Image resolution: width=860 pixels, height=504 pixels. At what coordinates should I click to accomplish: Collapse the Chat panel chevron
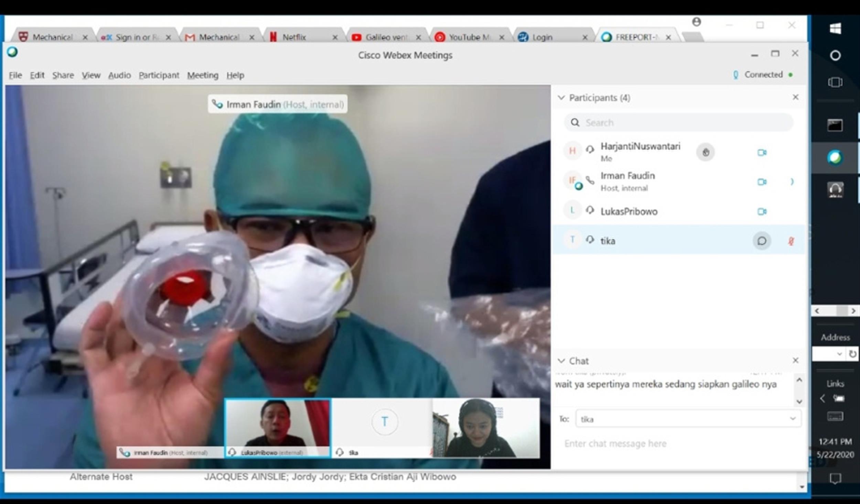[x=561, y=361]
